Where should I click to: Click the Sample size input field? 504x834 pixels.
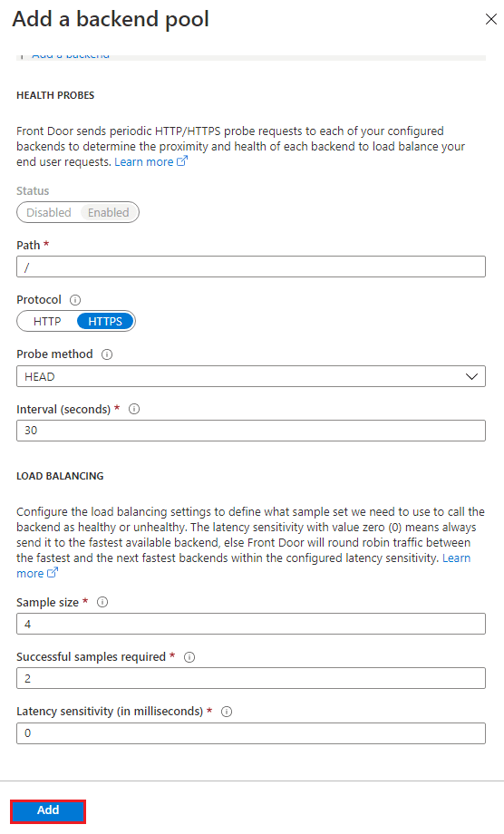251,624
